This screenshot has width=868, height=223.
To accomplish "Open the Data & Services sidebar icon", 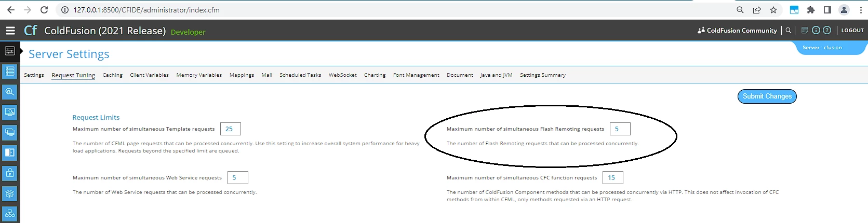I will [10, 71].
